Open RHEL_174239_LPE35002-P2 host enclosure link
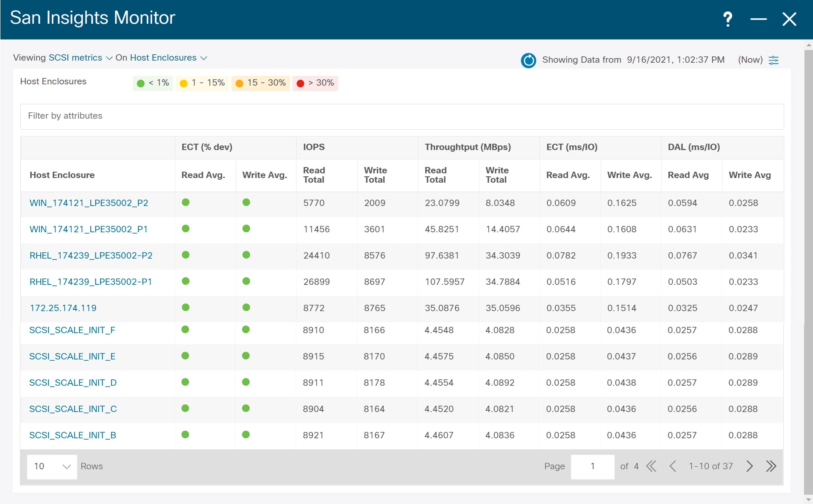Image resolution: width=813 pixels, height=504 pixels. click(91, 256)
